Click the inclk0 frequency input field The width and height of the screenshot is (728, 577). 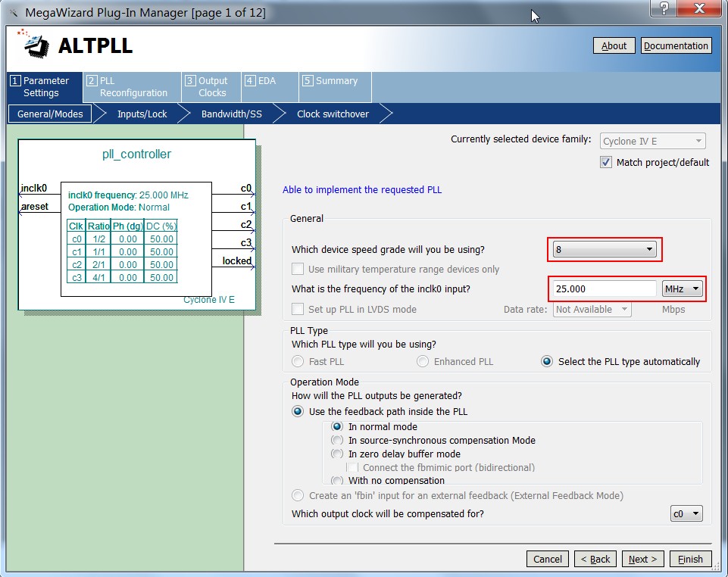(603, 288)
